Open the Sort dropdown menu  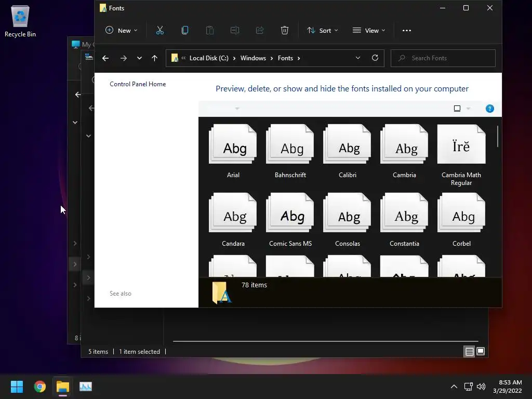pyautogui.click(x=322, y=31)
